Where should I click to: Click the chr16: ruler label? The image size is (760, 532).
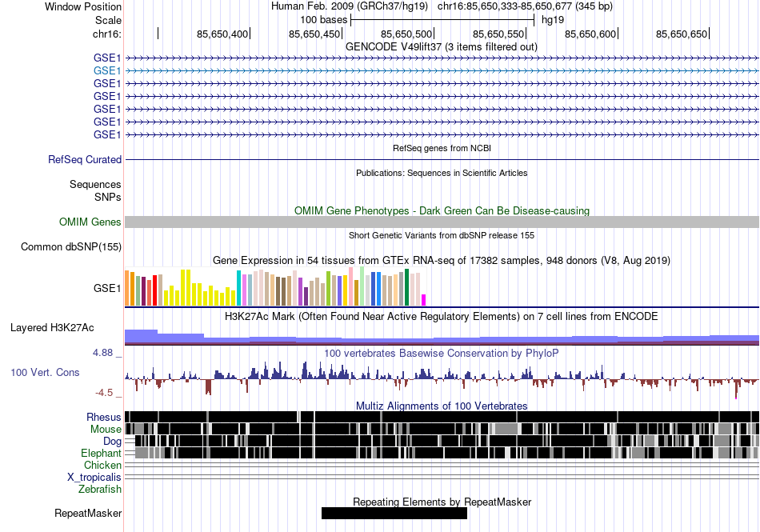pyautogui.click(x=107, y=34)
